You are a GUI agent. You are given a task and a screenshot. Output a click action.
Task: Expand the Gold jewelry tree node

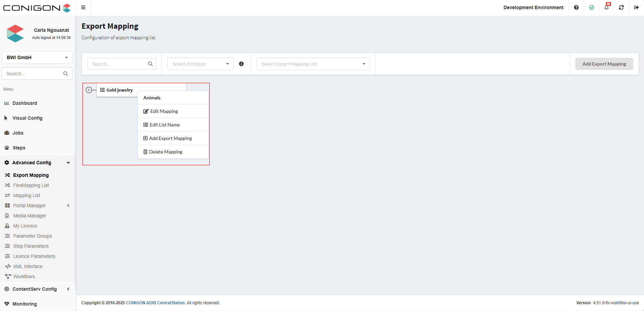coord(89,90)
